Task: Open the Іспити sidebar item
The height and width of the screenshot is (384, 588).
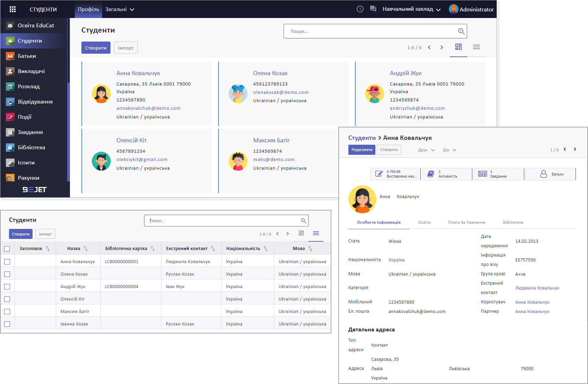Action: pyautogui.click(x=34, y=163)
